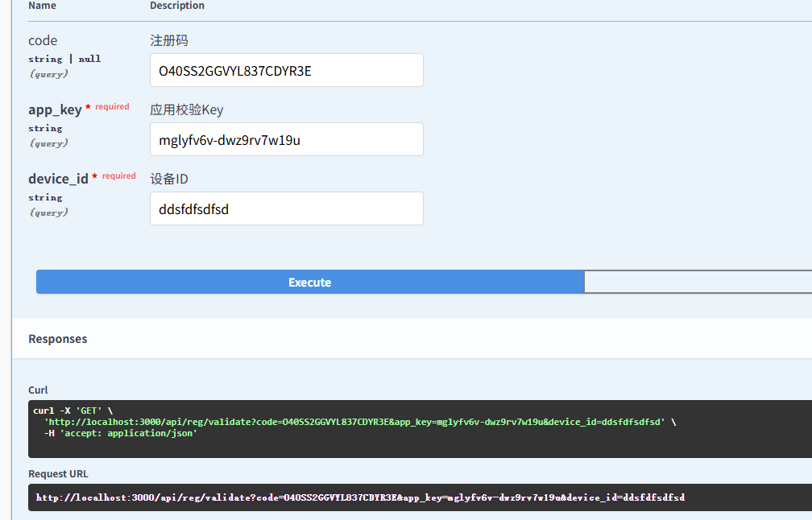This screenshot has height=520, width=812.
Task: Click the Name column header
Action: pos(42,6)
